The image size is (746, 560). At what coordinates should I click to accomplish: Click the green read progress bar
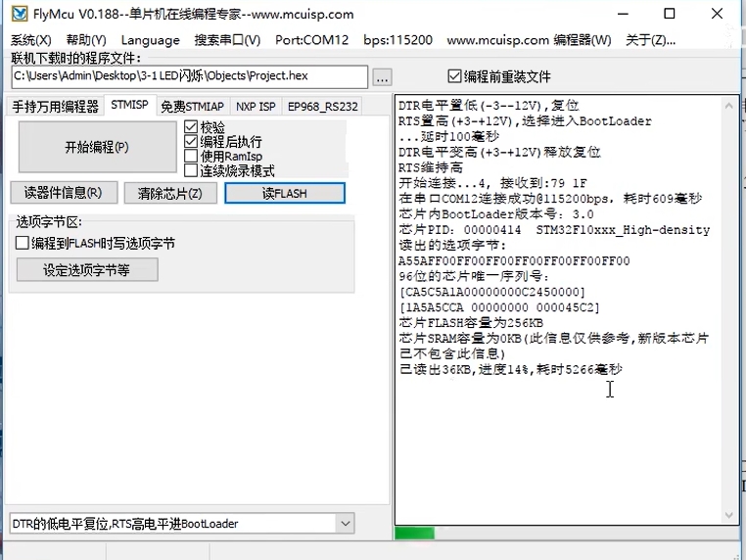tap(414, 534)
